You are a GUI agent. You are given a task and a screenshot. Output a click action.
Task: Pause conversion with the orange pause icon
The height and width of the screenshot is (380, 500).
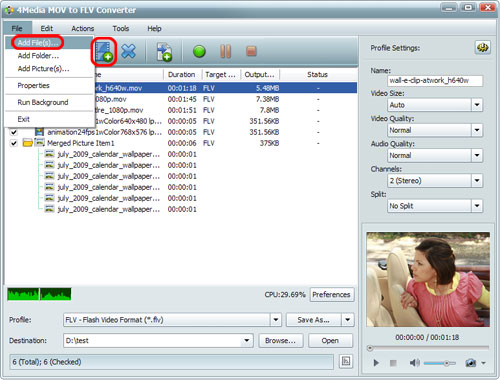click(x=225, y=51)
